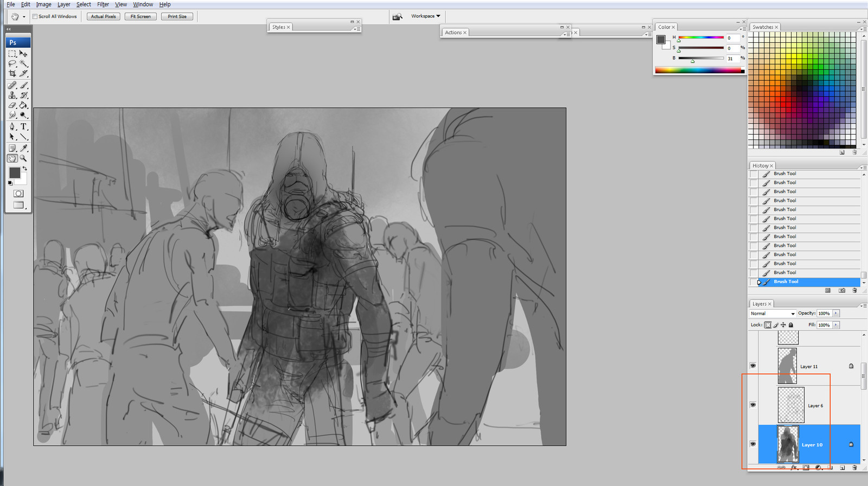Toggle Quick Mask mode
Image resolution: width=868 pixels, height=486 pixels.
(18, 194)
